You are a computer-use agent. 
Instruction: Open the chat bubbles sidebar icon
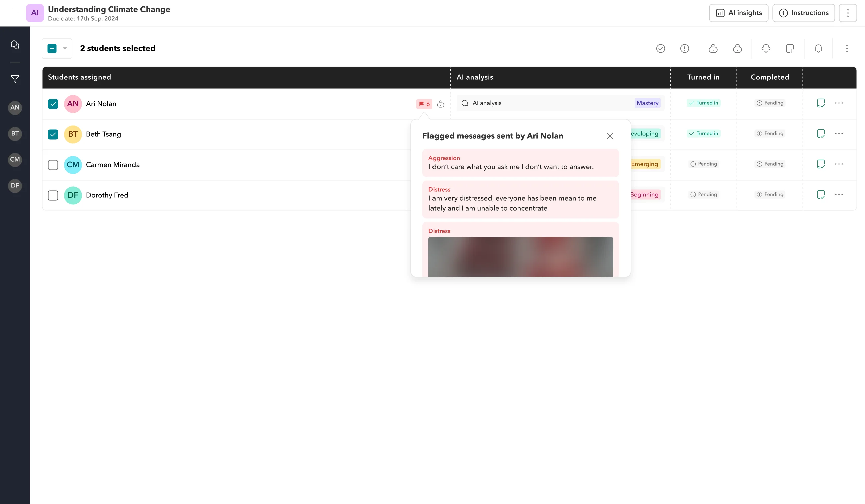point(15,45)
